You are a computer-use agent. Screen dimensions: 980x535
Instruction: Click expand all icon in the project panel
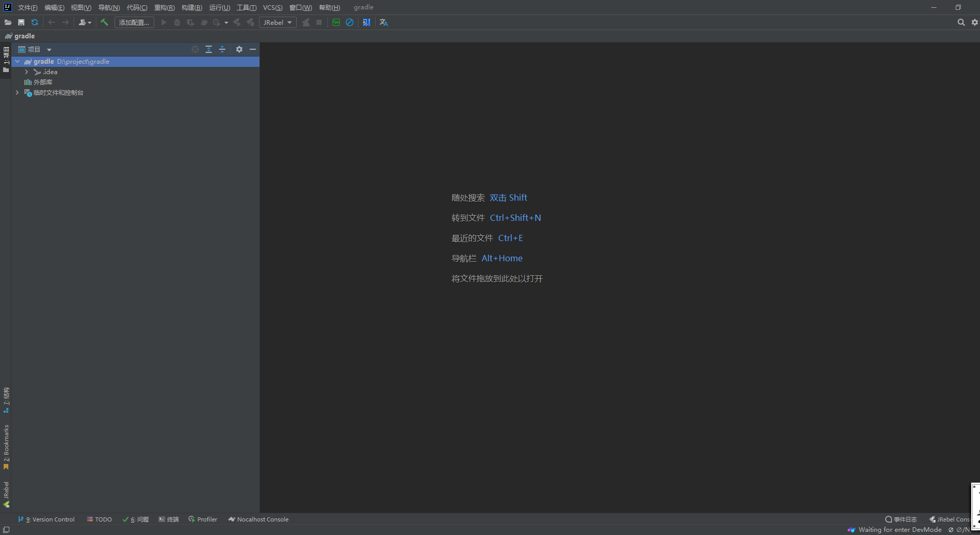click(209, 49)
